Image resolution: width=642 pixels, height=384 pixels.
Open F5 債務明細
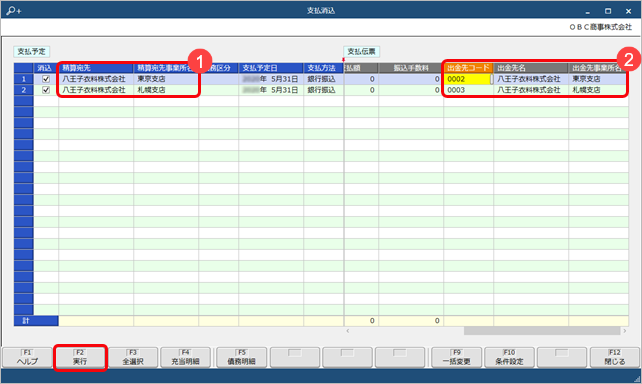click(242, 357)
